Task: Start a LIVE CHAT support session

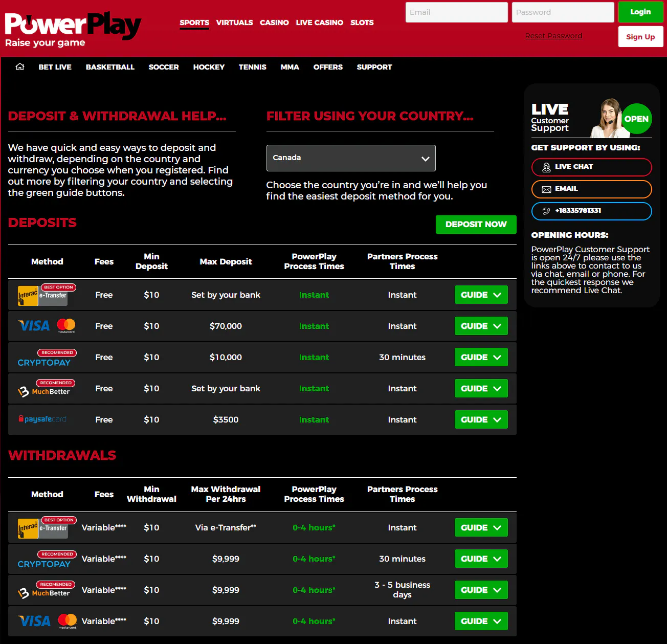Action: click(x=592, y=167)
